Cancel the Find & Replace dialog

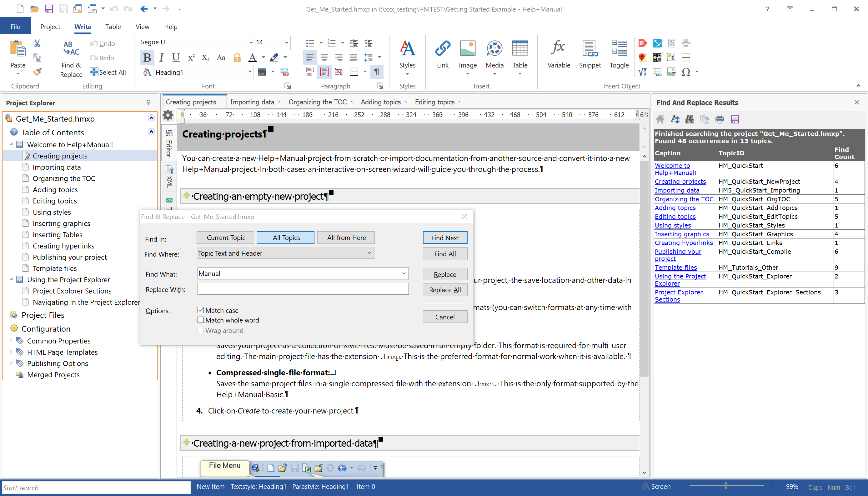(445, 317)
